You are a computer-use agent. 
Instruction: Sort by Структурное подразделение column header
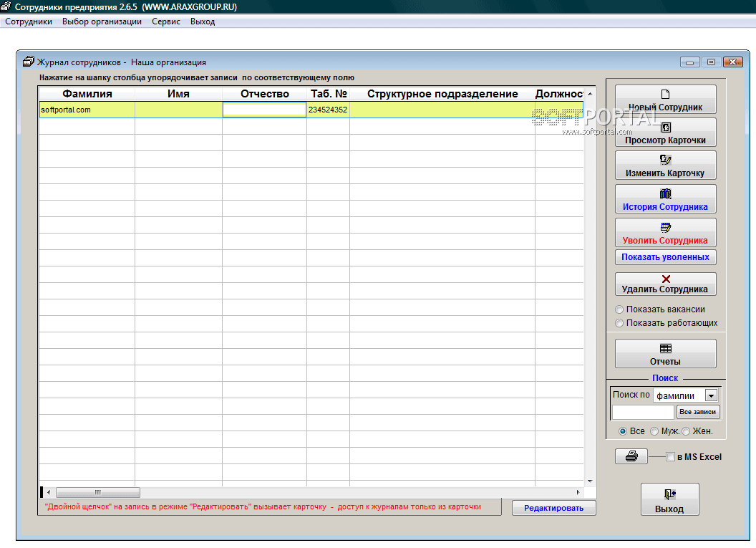pyautogui.click(x=442, y=94)
